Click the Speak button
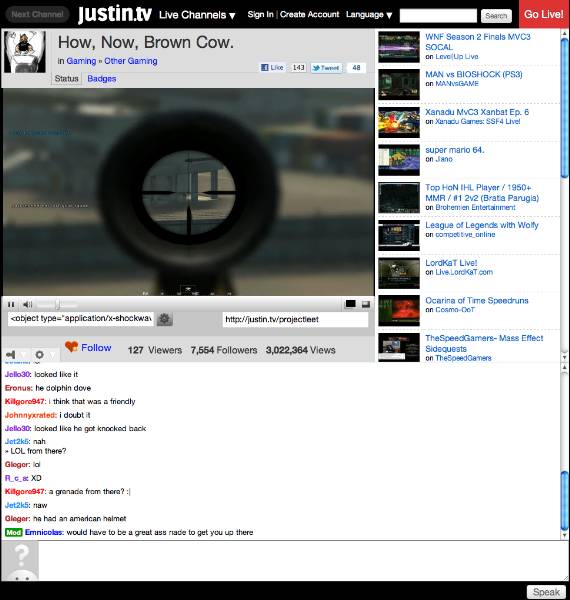This screenshot has width=570, height=600. tap(546, 592)
